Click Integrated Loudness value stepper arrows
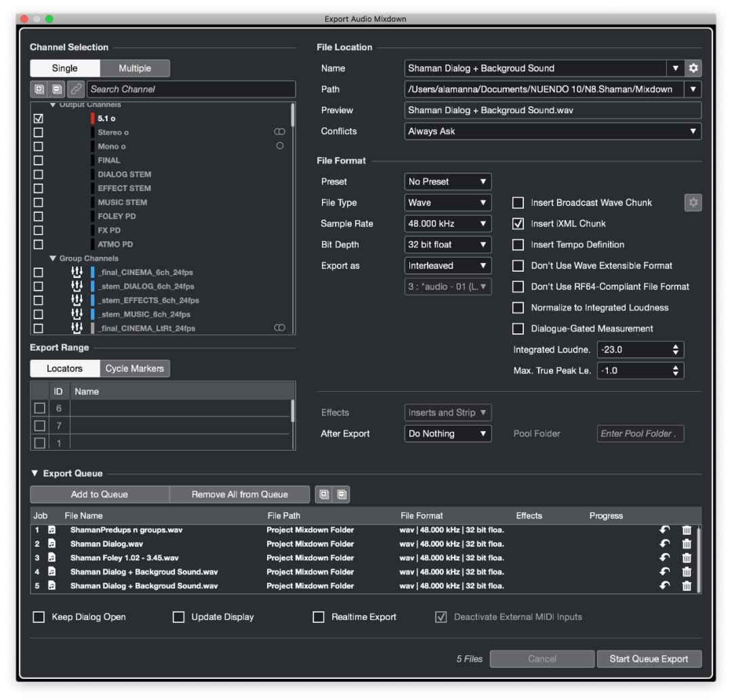 (675, 350)
